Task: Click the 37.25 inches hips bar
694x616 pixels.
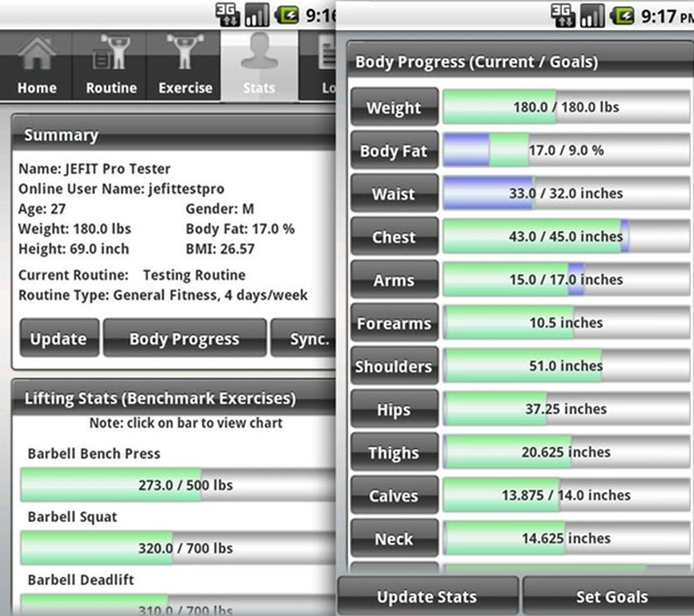Action: click(x=566, y=409)
